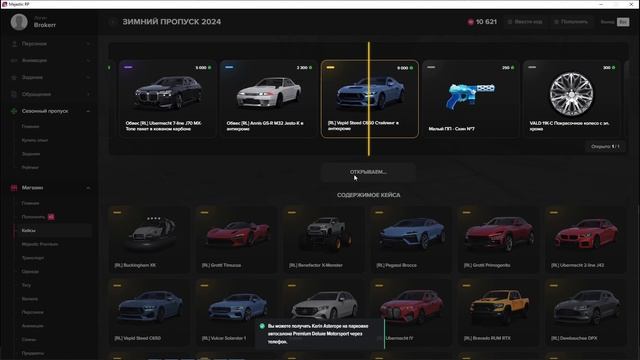Open Majestic Premium in sidebar
This screenshot has width=640, height=360.
pos(40,244)
